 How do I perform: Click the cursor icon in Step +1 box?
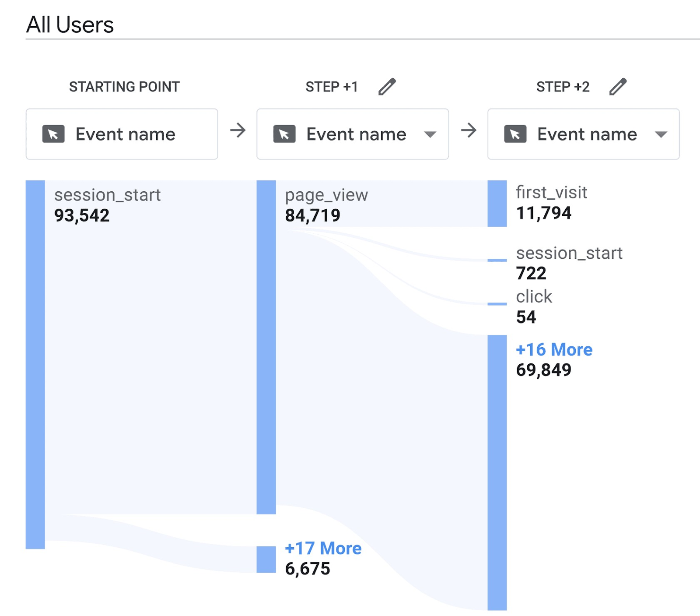(x=284, y=134)
